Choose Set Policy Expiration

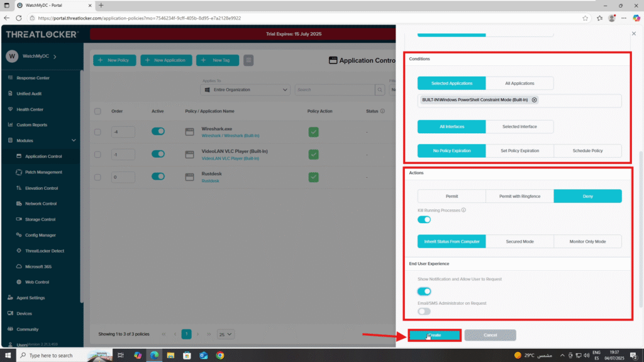[519, 151]
